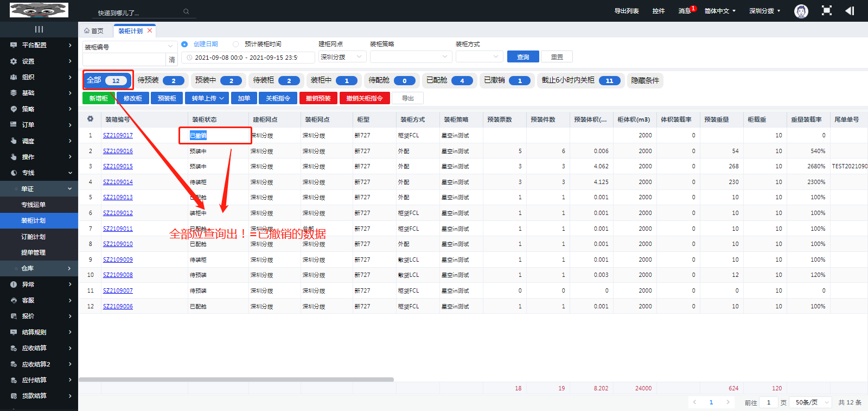The image size is (868, 411).
Task: Collapse the 单证 sidebar group
Action: pos(39,188)
